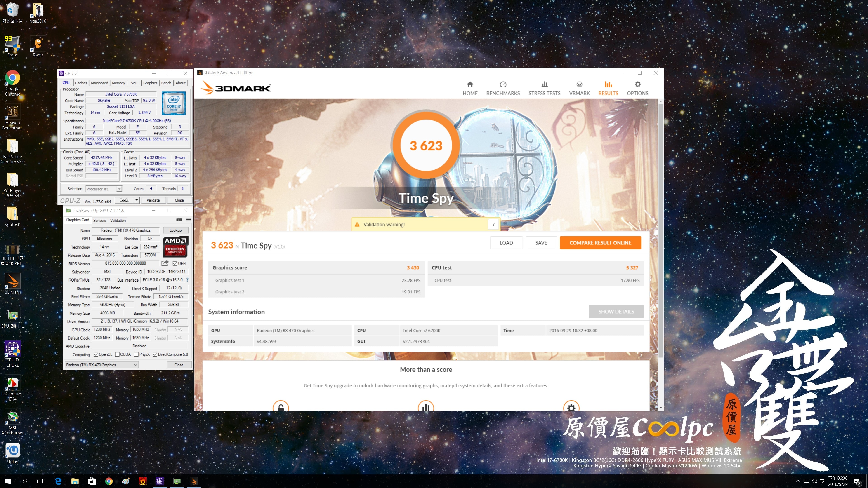The height and width of the screenshot is (488, 868).
Task: Open the 4k video file icon
Action: [12, 255]
